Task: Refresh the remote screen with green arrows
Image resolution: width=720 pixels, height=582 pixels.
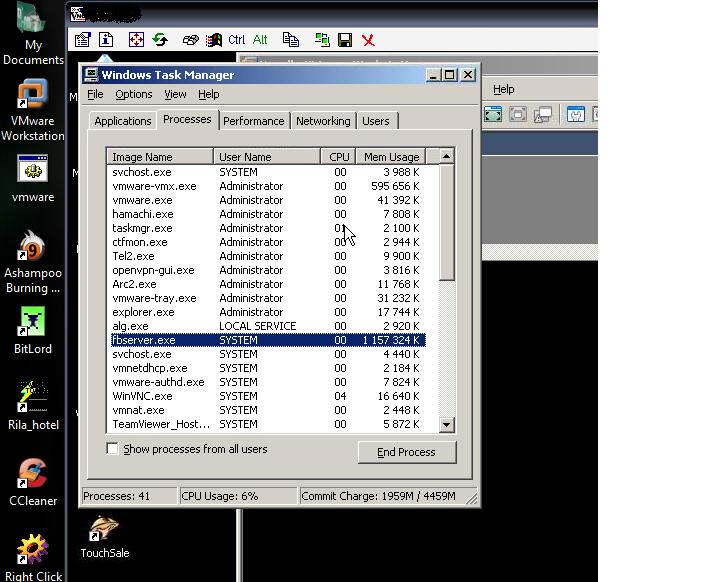Action: pyautogui.click(x=159, y=40)
